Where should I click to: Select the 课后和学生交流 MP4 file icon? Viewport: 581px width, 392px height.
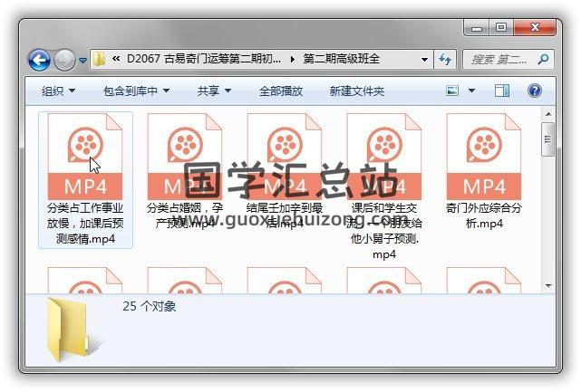[384, 157]
